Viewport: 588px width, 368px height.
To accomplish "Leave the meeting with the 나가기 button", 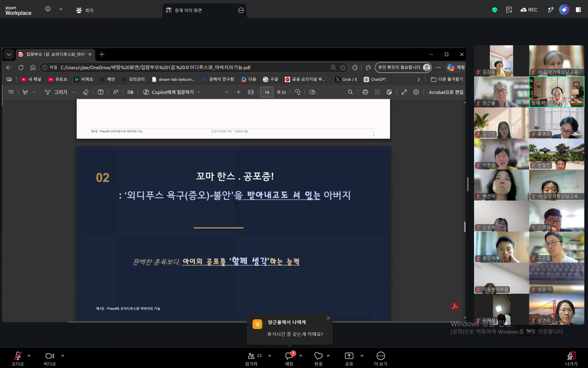I will point(571,358).
